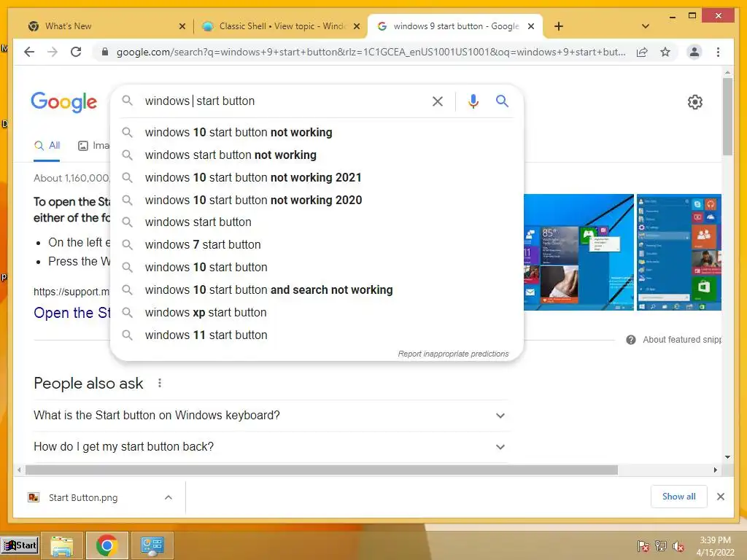Select the Images results tab

94,146
